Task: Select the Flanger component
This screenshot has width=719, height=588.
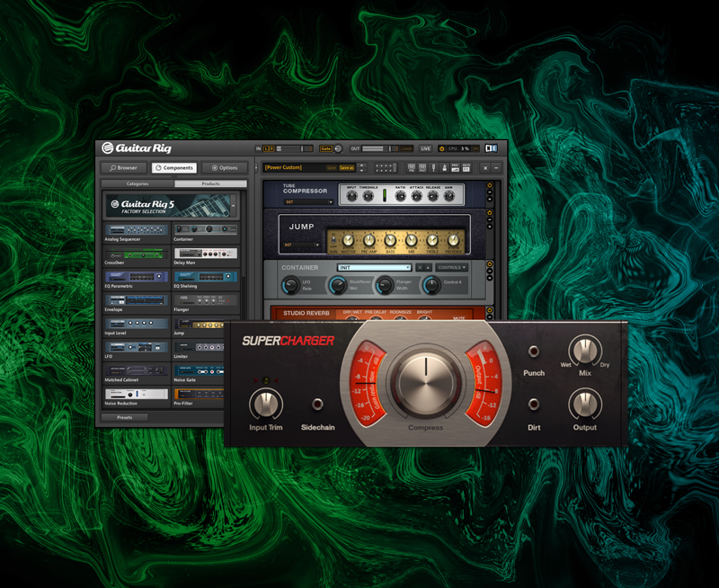Action: (x=206, y=303)
